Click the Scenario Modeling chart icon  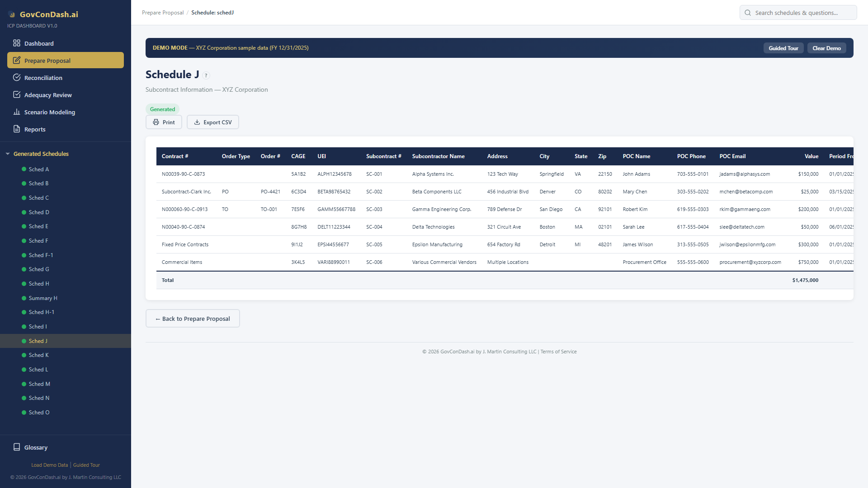click(x=17, y=112)
